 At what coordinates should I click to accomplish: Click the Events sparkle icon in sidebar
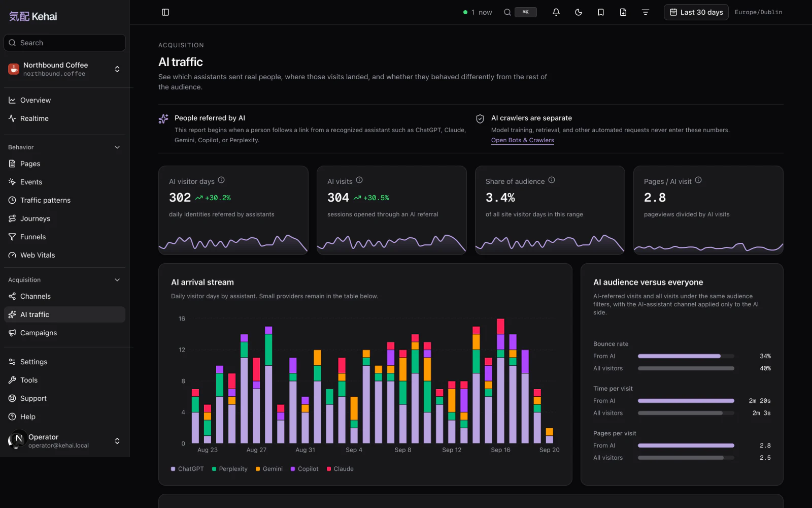click(x=12, y=182)
